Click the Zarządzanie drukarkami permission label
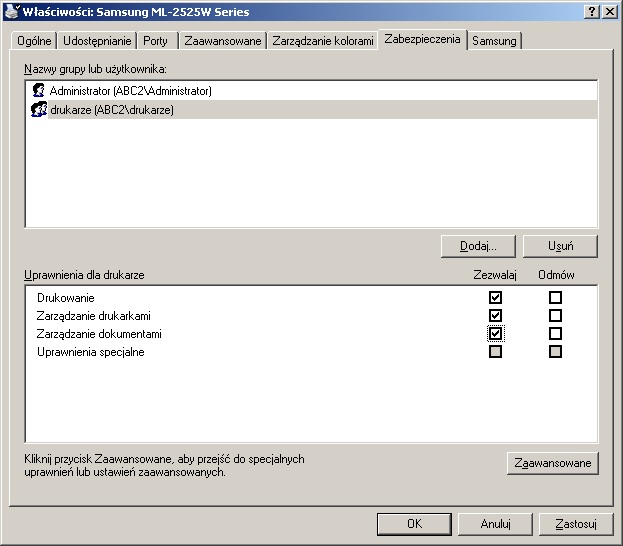The width and height of the screenshot is (623, 546). pos(93,316)
